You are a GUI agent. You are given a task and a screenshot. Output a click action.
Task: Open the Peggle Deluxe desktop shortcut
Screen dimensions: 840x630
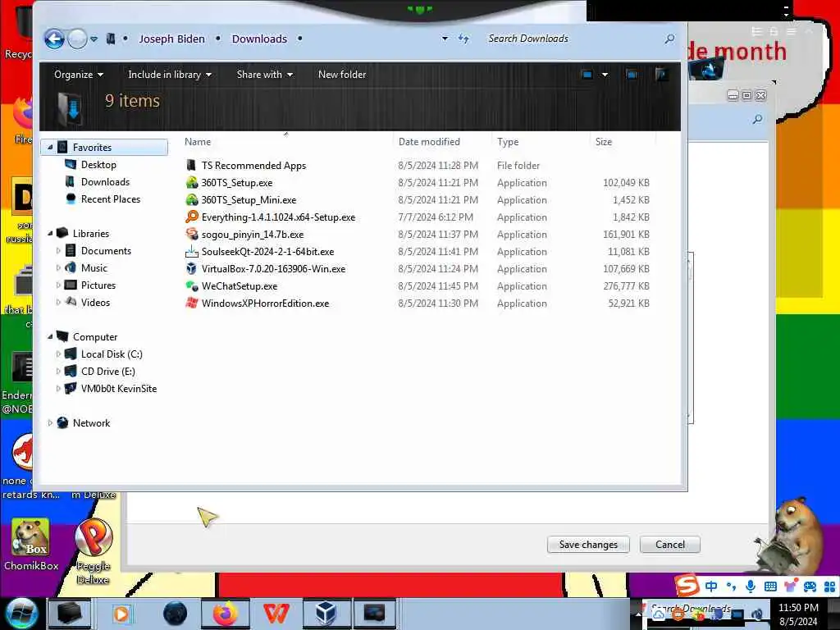[x=94, y=552]
